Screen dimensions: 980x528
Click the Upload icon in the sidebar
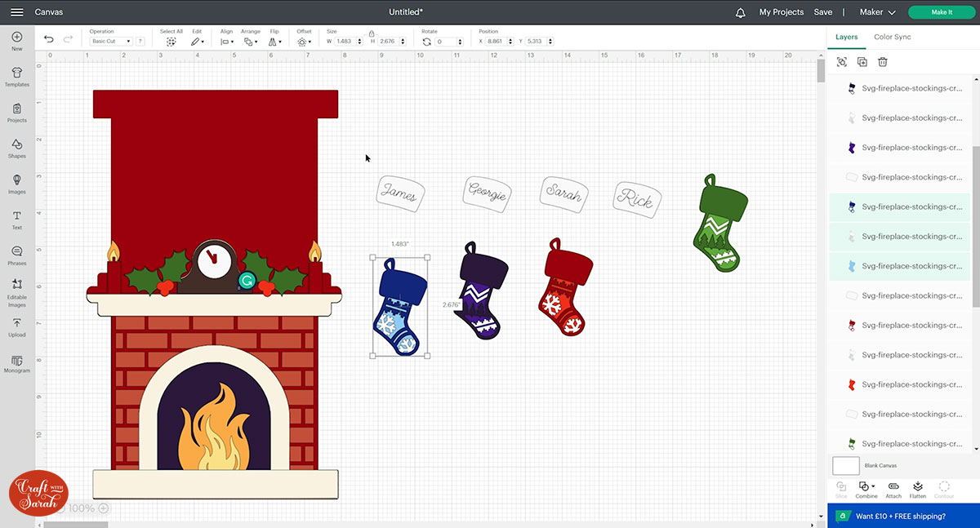(16, 327)
